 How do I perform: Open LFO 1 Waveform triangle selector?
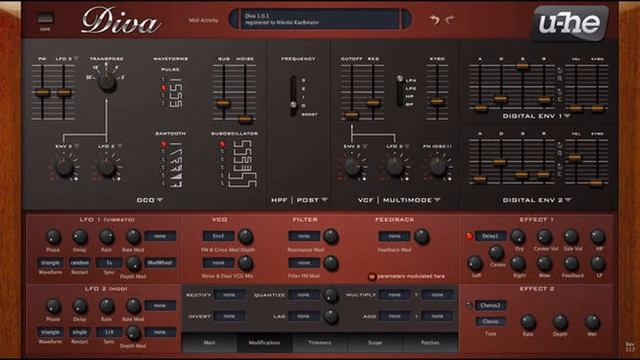click(x=51, y=262)
